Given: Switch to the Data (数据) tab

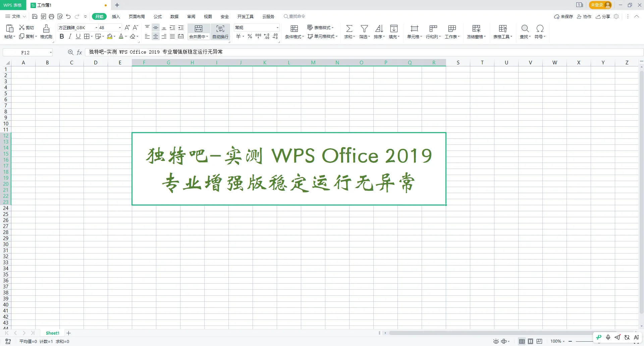Looking at the screenshot, I should coord(174,16).
